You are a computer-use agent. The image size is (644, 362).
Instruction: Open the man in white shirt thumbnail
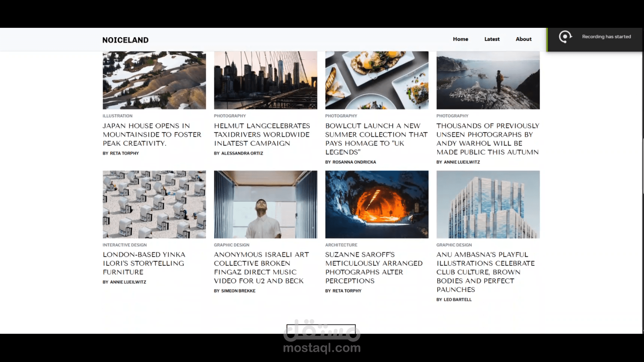[x=265, y=204]
